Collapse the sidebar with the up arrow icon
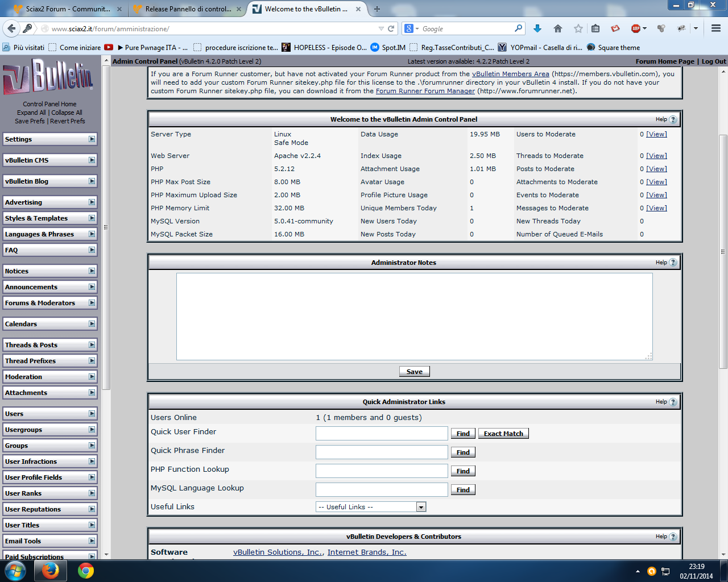Screen dimensions: 728x582 point(106,61)
